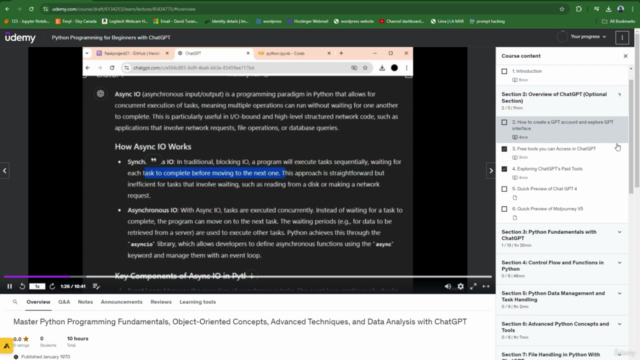Screen dimensions: 640x360
Task: Open video settings gear
Action: point(460,286)
